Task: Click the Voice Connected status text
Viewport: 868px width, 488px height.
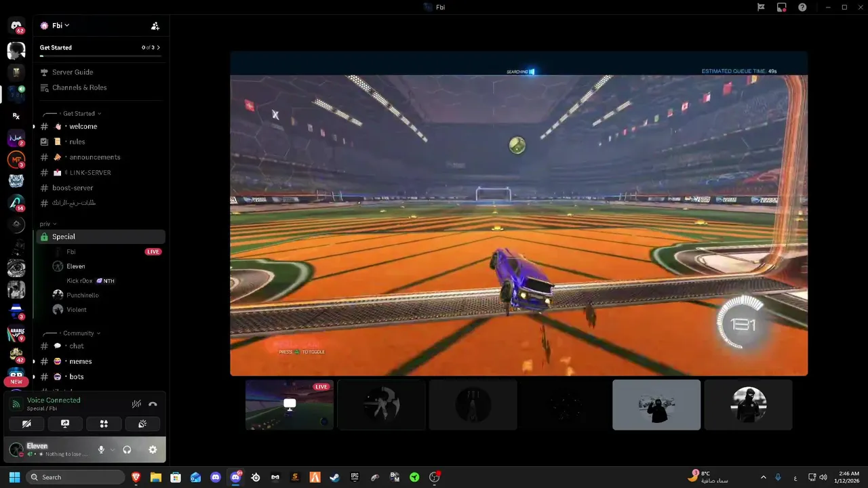Action: (54, 401)
